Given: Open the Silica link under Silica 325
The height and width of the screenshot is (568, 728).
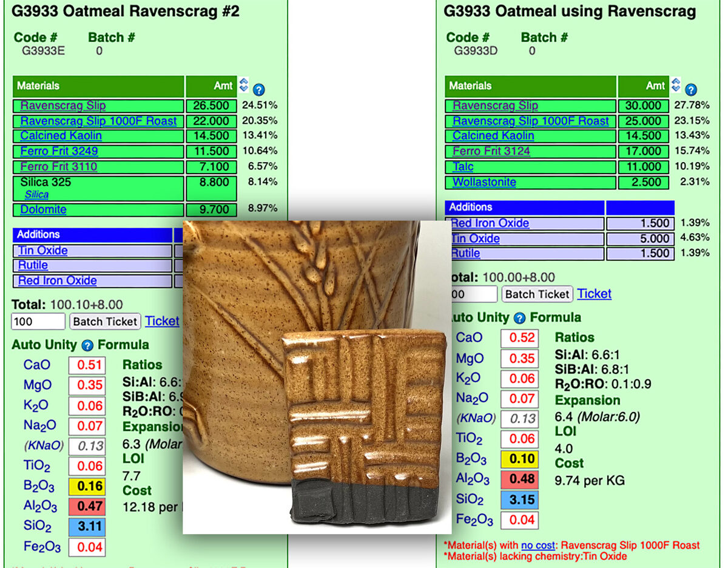Looking at the screenshot, I should click(x=36, y=195).
